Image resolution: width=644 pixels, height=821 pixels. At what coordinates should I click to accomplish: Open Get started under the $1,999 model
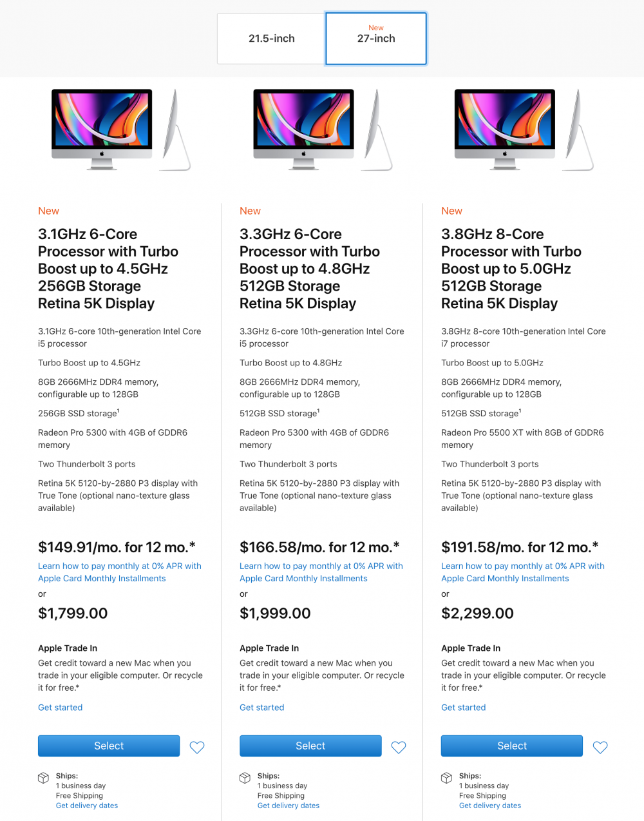(x=261, y=707)
